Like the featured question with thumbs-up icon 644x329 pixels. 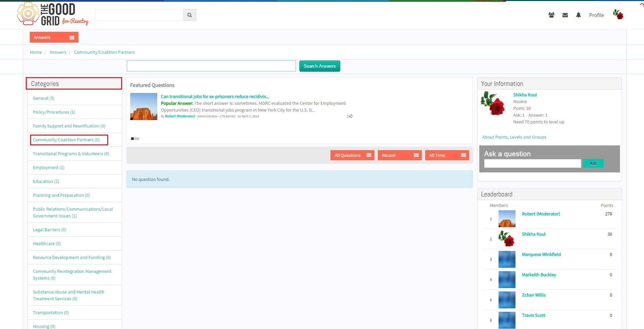[351, 116]
